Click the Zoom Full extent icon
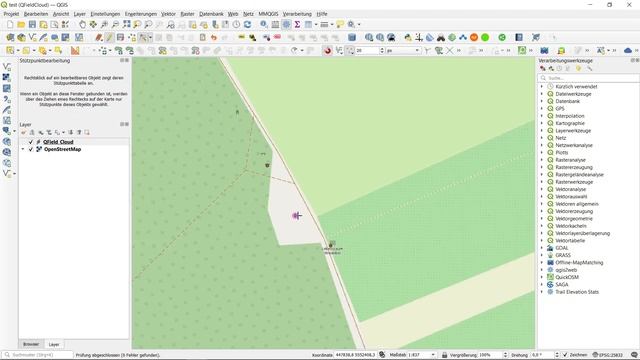 (127, 25)
